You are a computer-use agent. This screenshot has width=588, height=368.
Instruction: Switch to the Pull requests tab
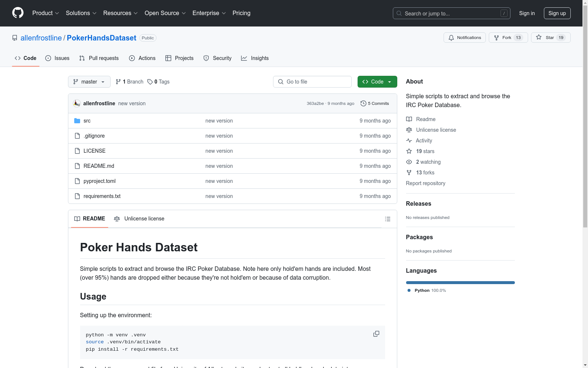(x=99, y=58)
